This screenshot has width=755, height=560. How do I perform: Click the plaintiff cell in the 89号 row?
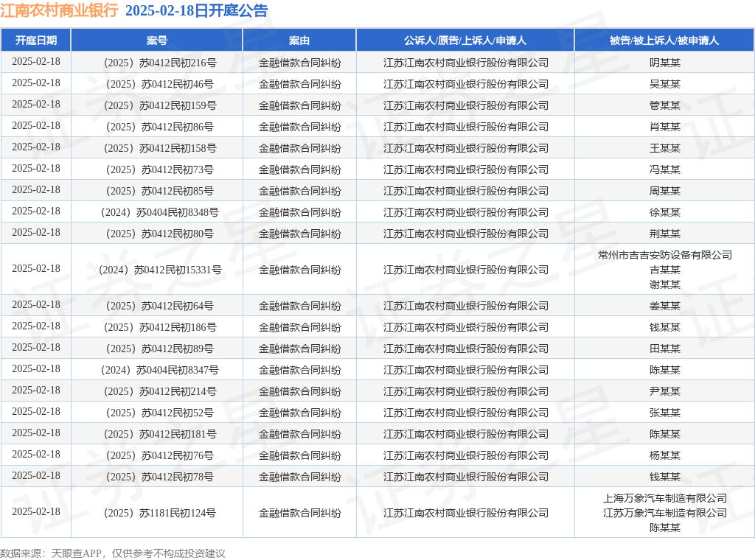click(466, 349)
